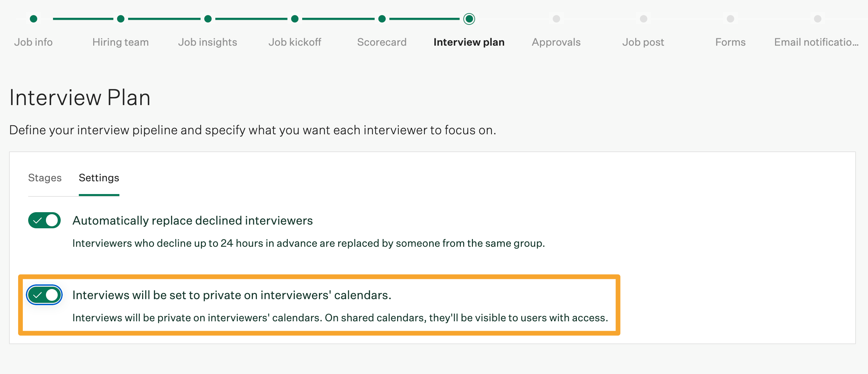
Task: Jump to the Forms step label
Action: click(x=730, y=42)
